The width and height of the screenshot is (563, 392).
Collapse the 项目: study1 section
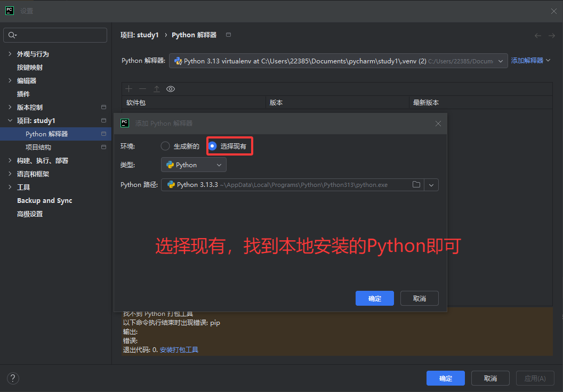point(10,120)
